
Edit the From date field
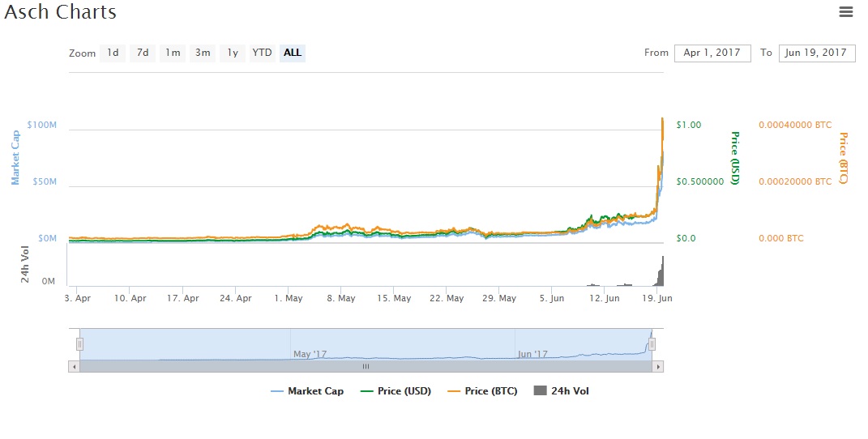click(x=712, y=53)
